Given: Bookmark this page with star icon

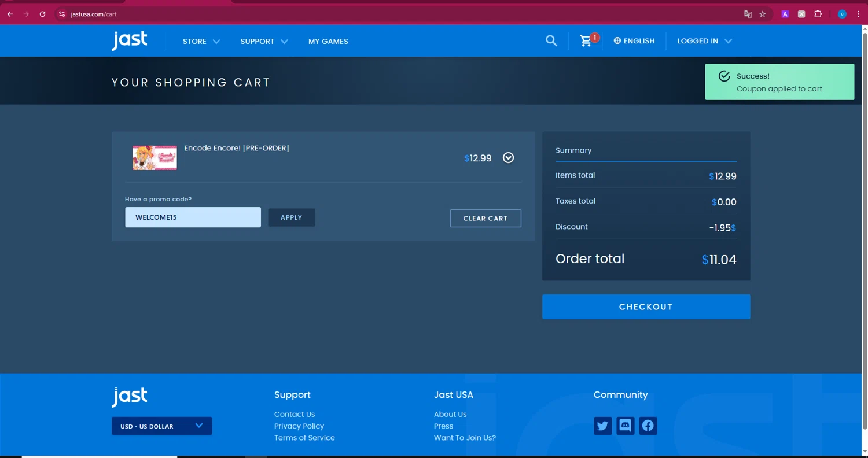Looking at the screenshot, I should pos(763,14).
